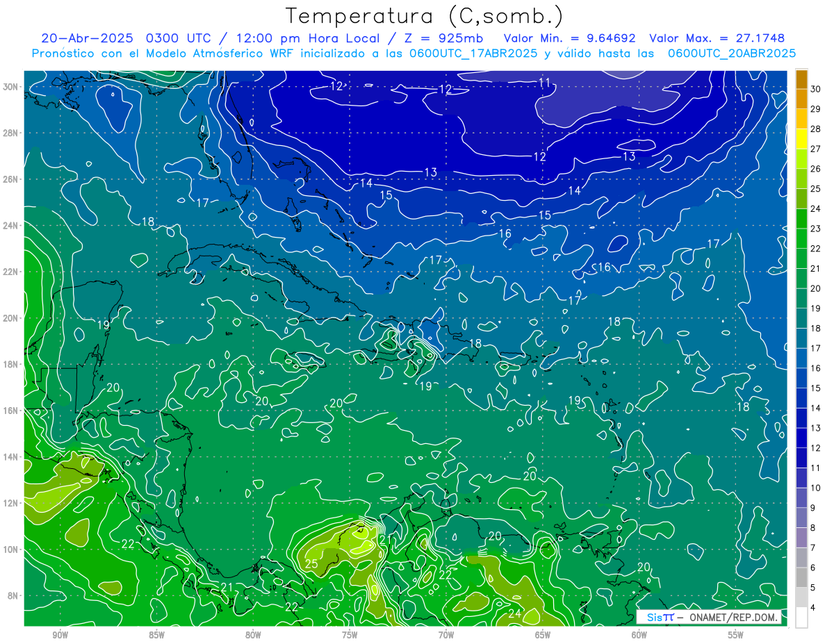Click "Valor Max. = 27.1748" text
This screenshot has width=834, height=644.
coord(718,38)
